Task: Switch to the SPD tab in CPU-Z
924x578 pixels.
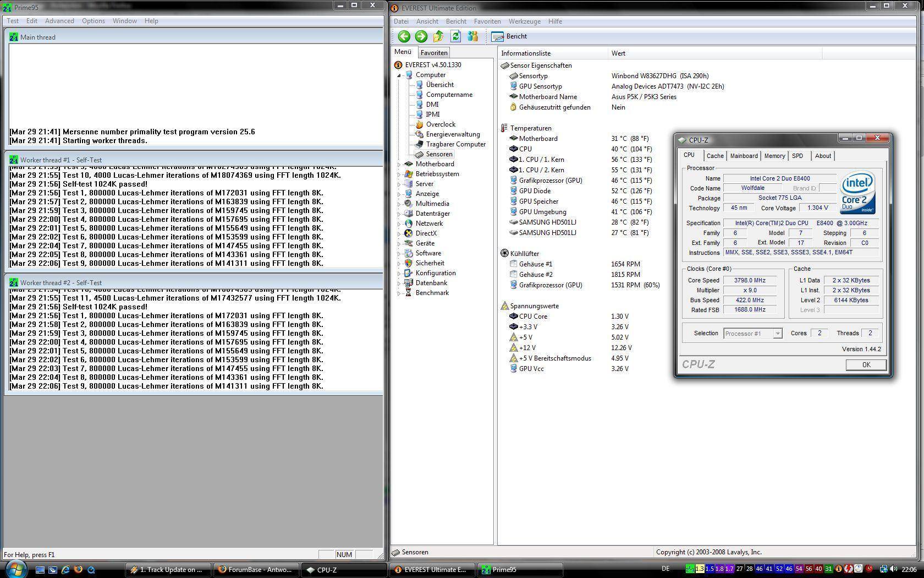Action: click(x=798, y=156)
